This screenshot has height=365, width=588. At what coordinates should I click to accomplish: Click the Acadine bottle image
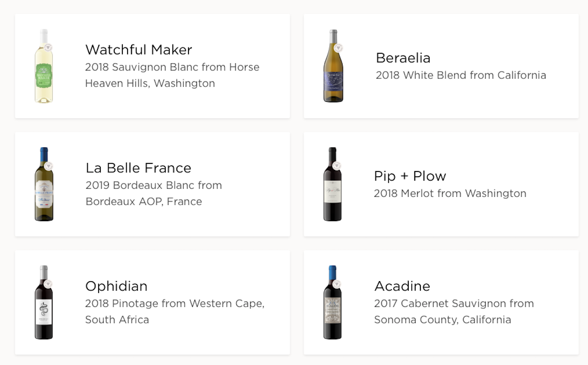pyautogui.click(x=333, y=302)
